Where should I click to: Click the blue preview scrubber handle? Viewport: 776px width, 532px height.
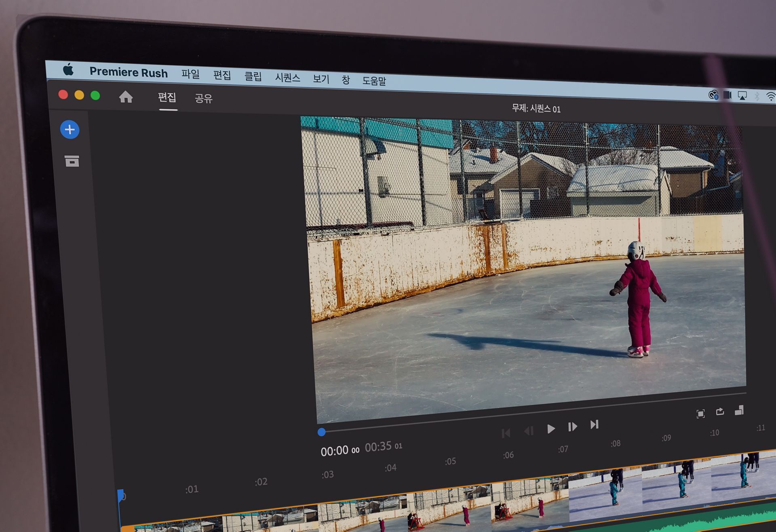pos(322,432)
